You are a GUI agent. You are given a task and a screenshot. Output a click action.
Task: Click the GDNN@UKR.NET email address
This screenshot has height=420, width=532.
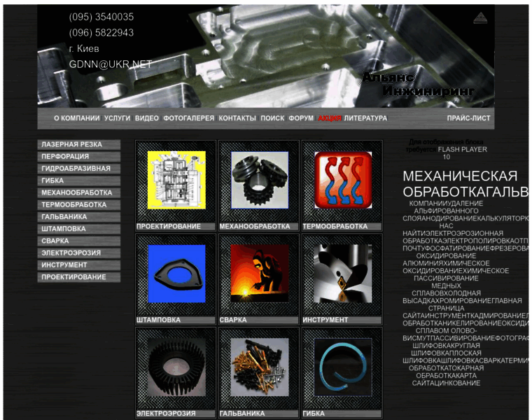click(110, 64)
